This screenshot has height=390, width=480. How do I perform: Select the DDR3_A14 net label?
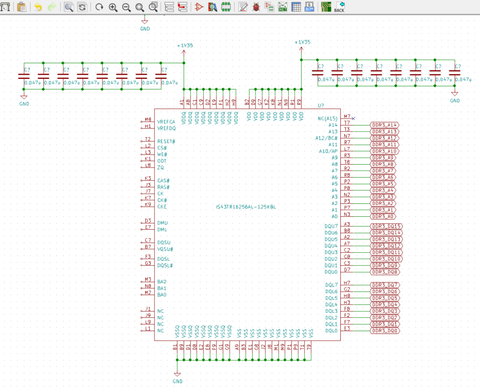(x=384, y=125)
